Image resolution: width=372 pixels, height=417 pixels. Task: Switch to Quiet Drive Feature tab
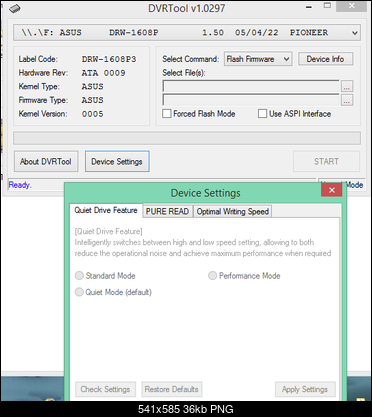(x=106, y=210)
